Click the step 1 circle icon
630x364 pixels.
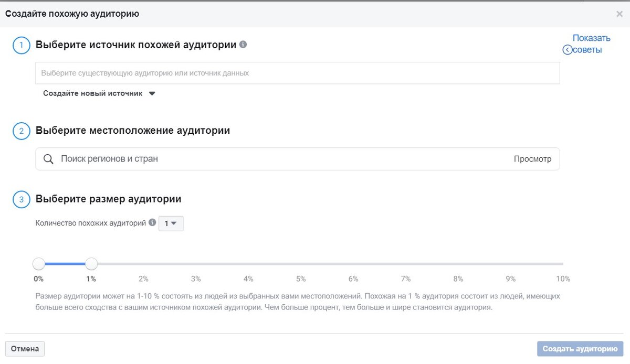(21, 45)
